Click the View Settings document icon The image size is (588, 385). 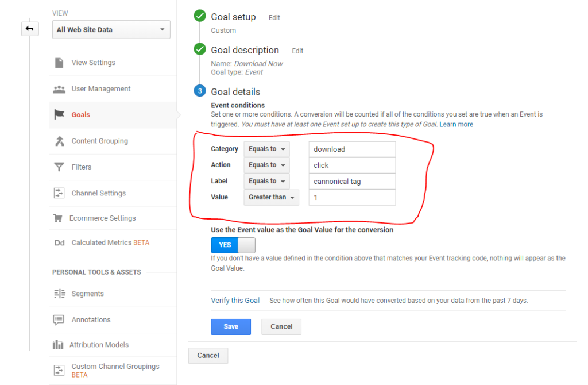59,63
